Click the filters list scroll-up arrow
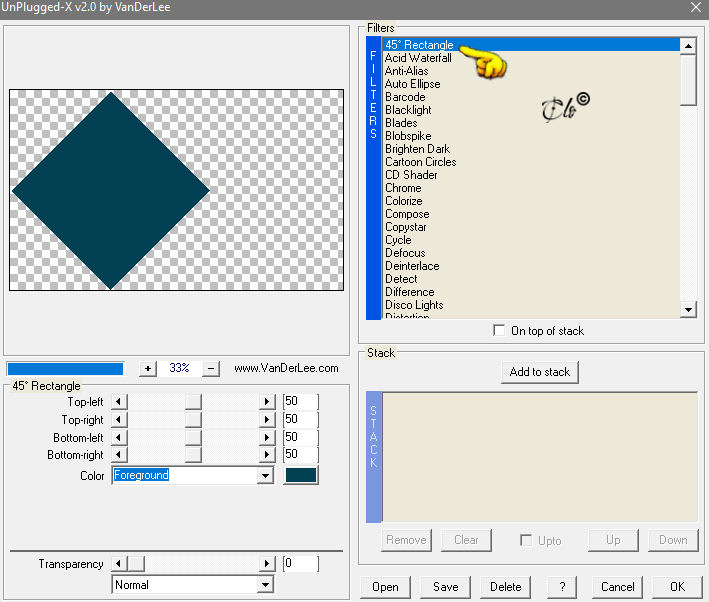Image resolution: width=709 pixels, height=602 pixels. pos(688,46)
